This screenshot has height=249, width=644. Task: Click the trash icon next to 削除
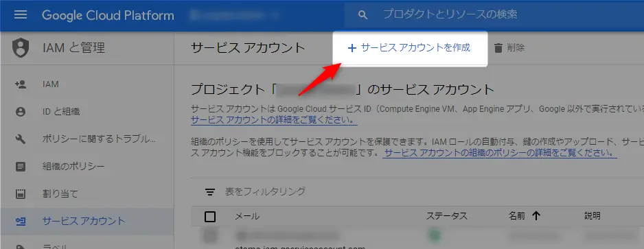pyautogui.click(x=498, y=48)
